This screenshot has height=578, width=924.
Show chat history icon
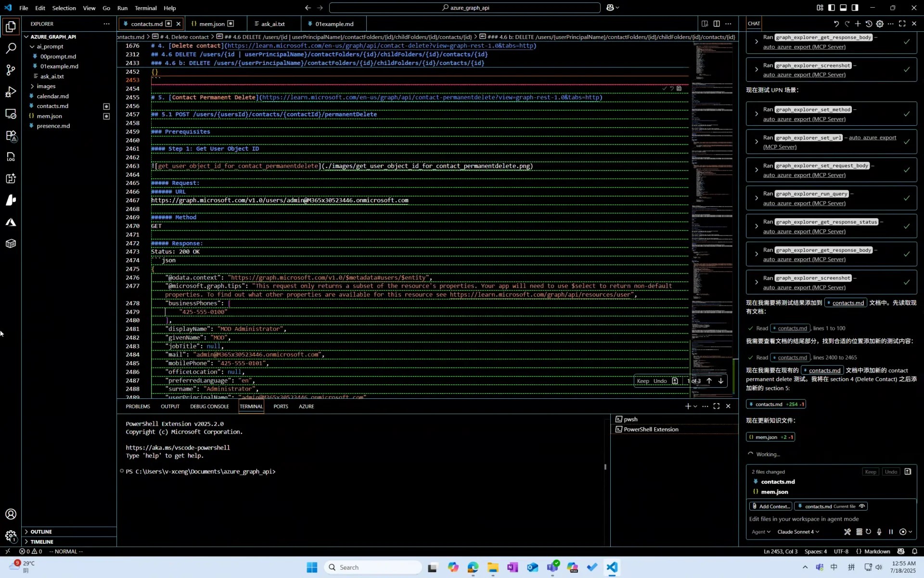869,24
